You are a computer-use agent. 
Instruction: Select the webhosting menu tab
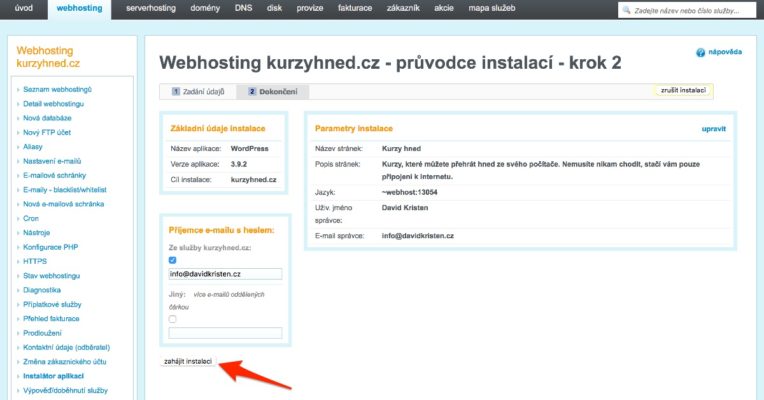79,8
